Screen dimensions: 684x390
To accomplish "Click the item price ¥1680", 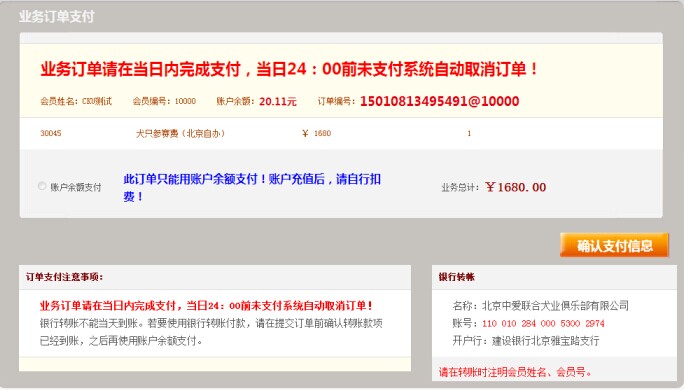I will click(317, 133).
